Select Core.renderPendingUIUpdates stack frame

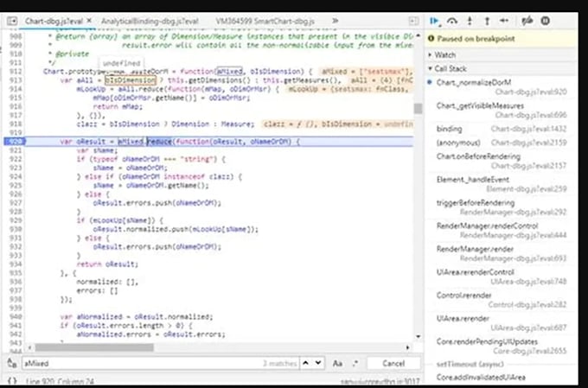coord(502,346)
